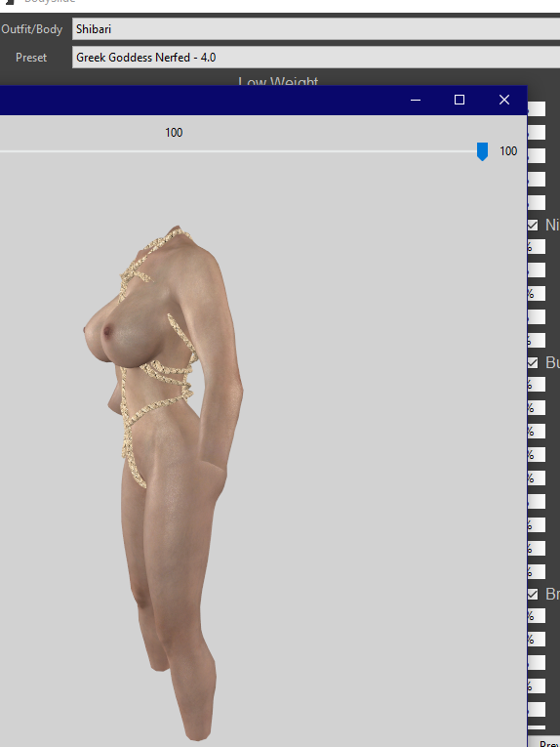The width and height of the screenshot is (560, 747).
Task: Click the weight slider handle at 100
Action: pos(482,151)
